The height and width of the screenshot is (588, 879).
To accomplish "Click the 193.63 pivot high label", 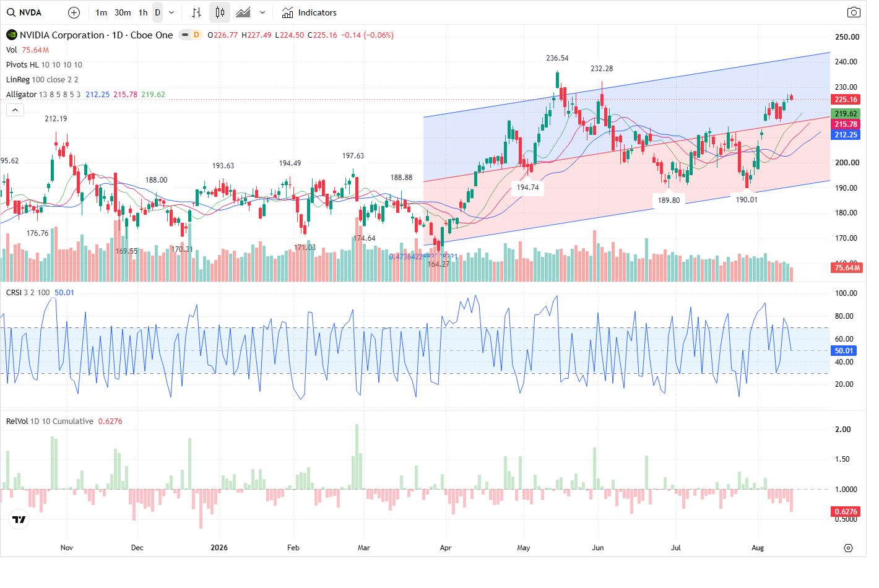I will click(223, 166).
